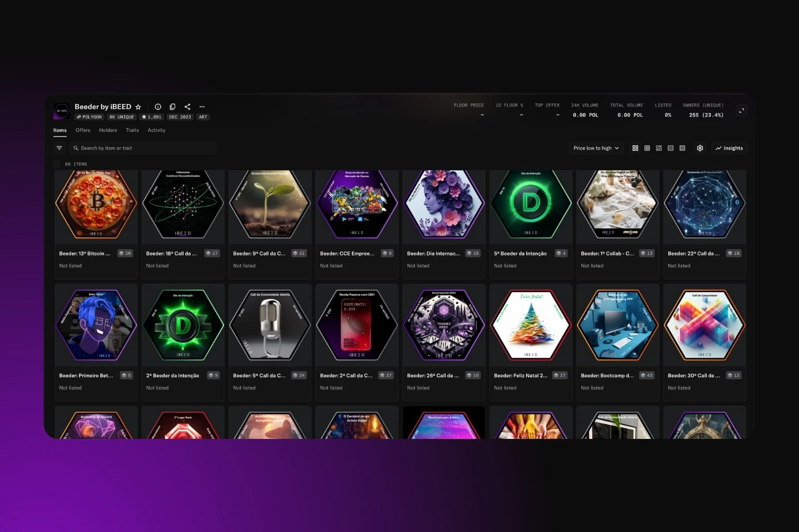The image size is (799, 532).
Task: Open the more options ellipsis menu
Action: (202, 107)
